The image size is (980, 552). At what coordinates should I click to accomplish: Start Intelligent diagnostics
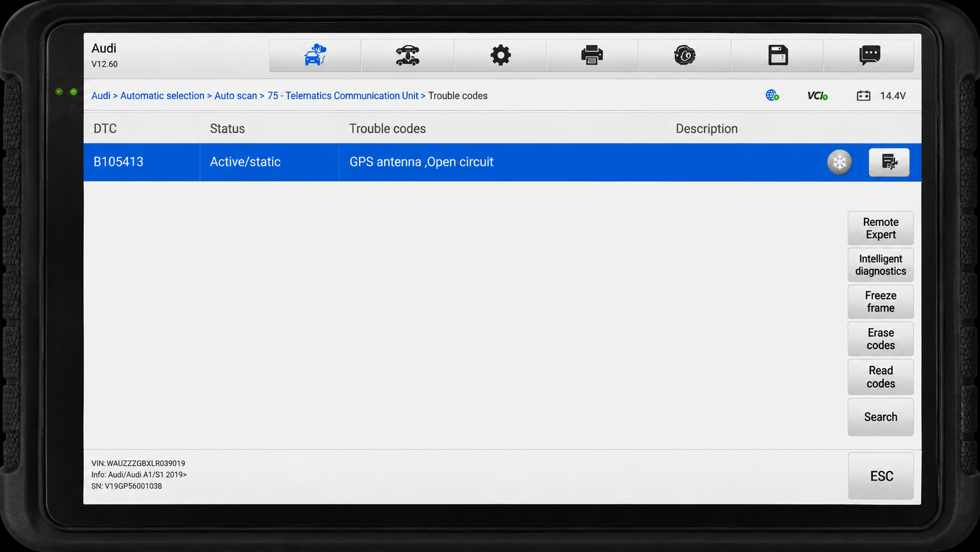(880, 265)
